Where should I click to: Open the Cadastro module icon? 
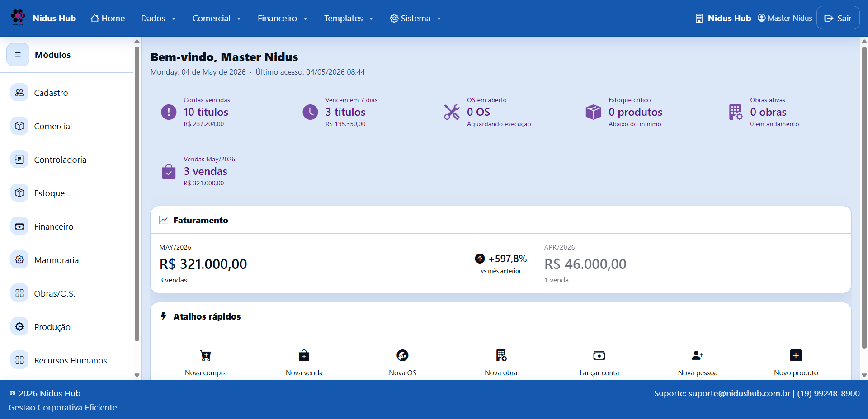(19, 93)
